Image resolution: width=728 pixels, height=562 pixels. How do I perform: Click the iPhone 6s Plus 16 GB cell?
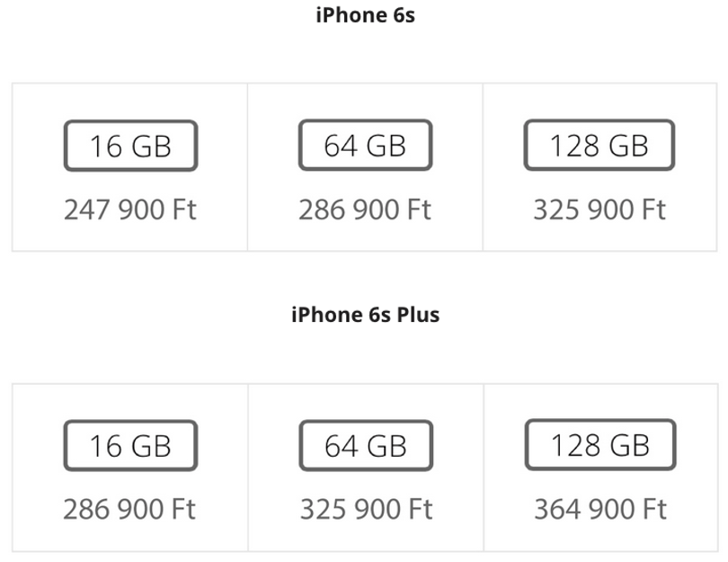click(x=130, y=468)
